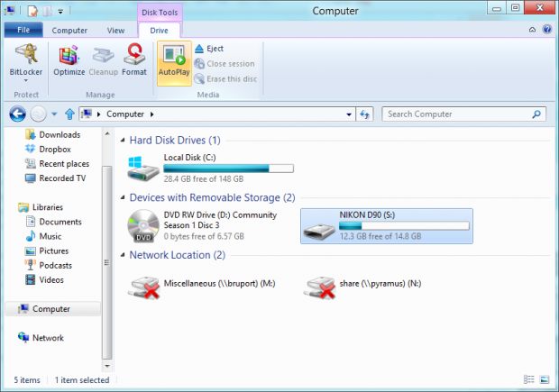Viewport: 559px width, 392px height.
Task: Launch AutoPlay for the selected drive
Action: click(174, 63)
